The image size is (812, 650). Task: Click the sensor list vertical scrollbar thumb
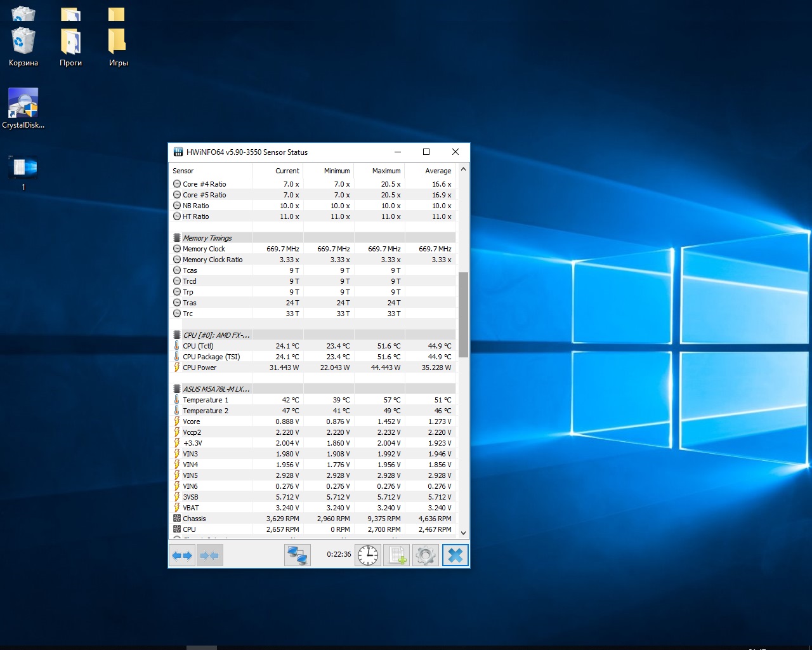click(463, 315)
